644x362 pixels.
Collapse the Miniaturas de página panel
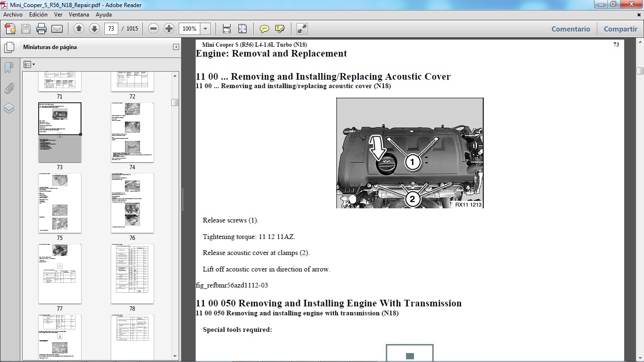pos(176,47)
